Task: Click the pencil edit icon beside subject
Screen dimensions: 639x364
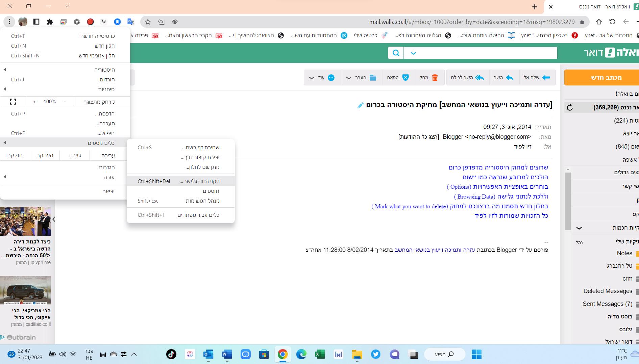Action: click(x=360, y=105)
